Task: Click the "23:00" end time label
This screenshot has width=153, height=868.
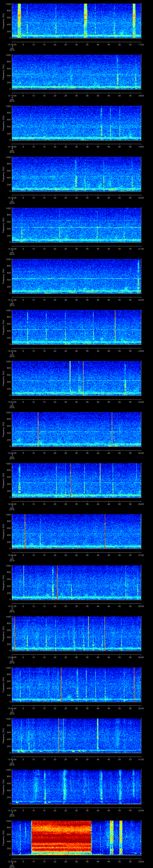Action: (x=141, y=351)
